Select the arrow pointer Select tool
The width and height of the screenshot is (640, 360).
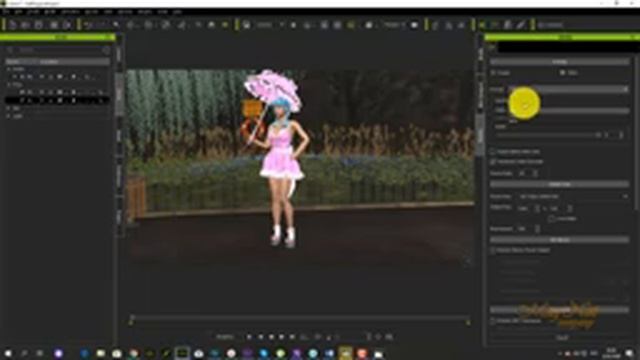pyautogui.click(x=116, y=25)
